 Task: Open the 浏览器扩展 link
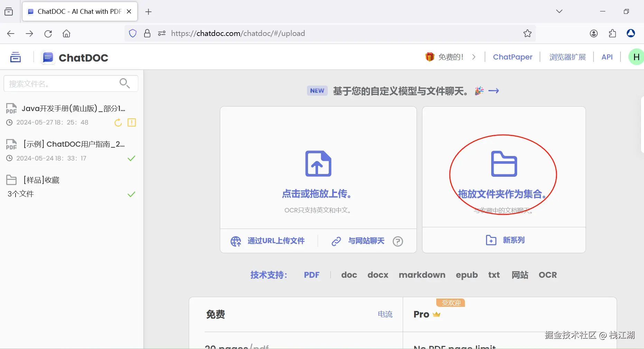pos(567,57)
